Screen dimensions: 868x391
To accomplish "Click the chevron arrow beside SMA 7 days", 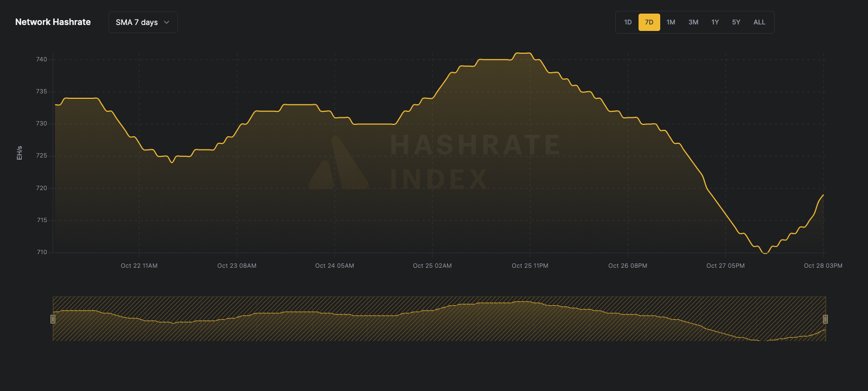I will (167, 22).
